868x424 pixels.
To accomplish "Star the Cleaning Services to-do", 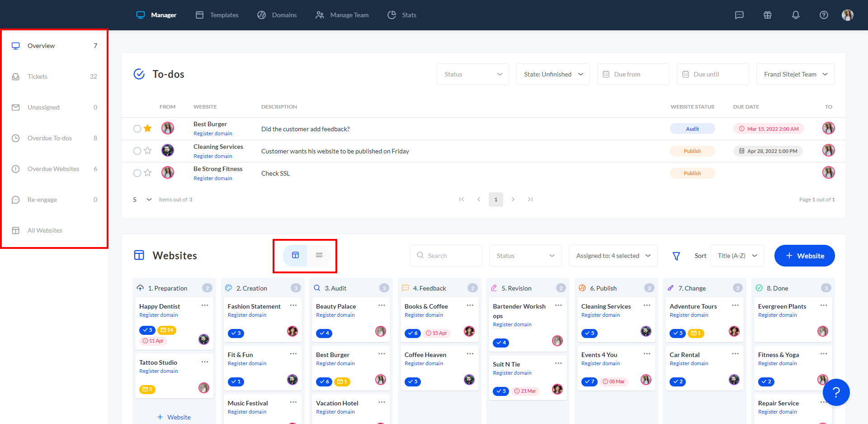I will coord(148,151).
